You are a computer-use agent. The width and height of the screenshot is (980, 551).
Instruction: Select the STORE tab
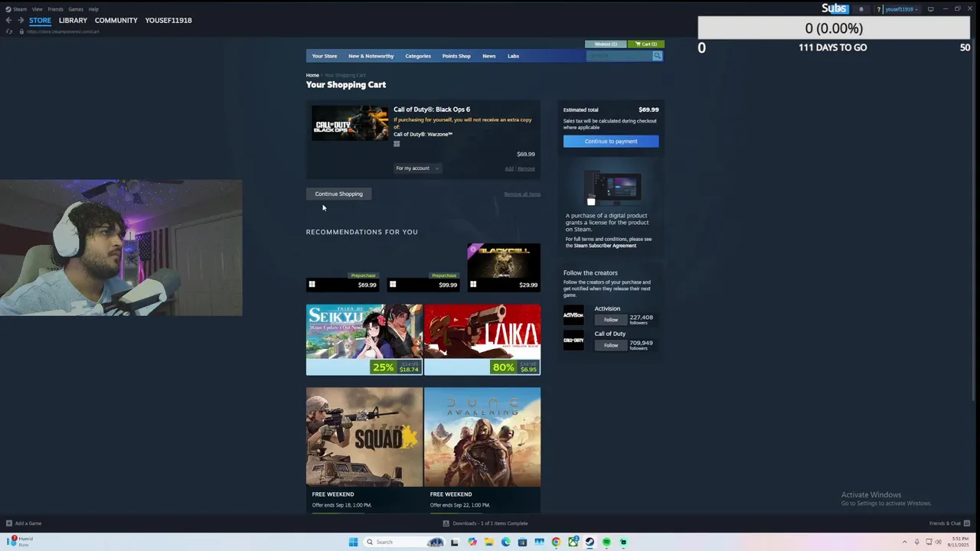pyautogui.click(x=40, y=21)
